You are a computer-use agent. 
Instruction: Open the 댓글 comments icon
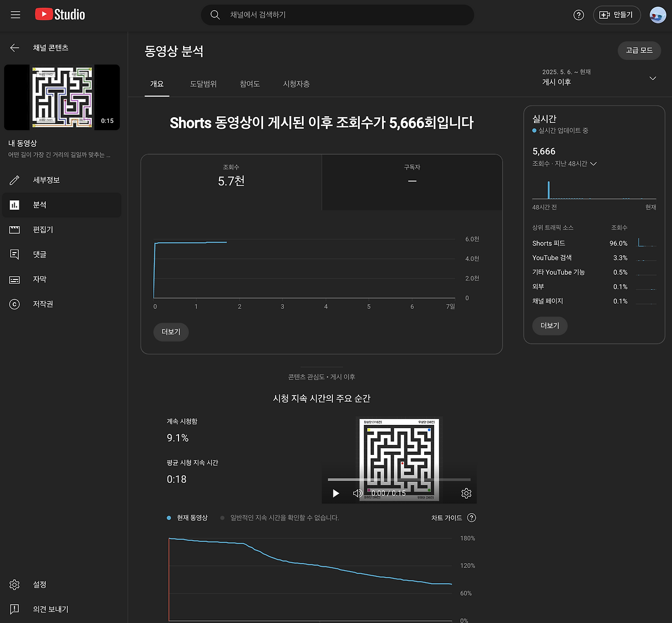click(14, 254)
